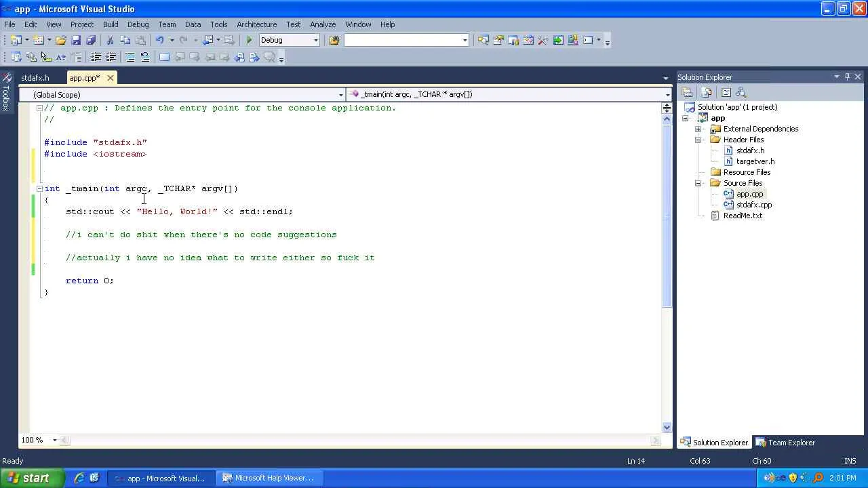Screen dimensions: 868x488
Task: Expand the External Dependencies node
Action: pyautogui.click(x=698, y=129)
